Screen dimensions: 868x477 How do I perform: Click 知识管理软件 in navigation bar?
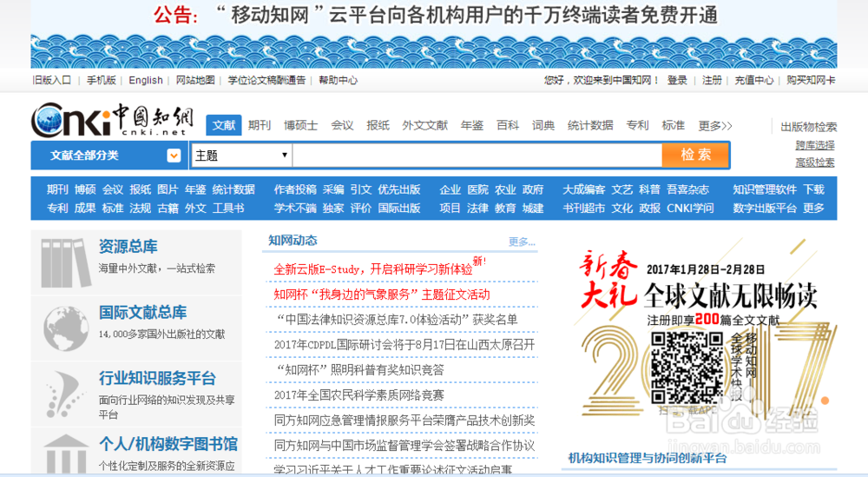[x=765, y=189]
